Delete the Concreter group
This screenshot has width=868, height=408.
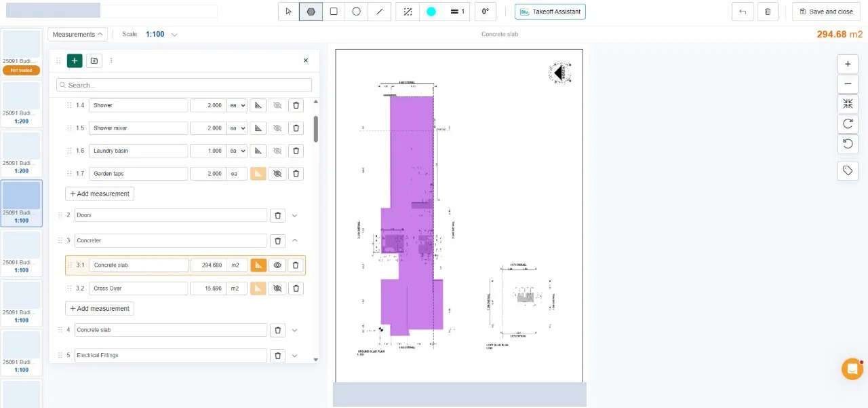(x=277, y=240)
